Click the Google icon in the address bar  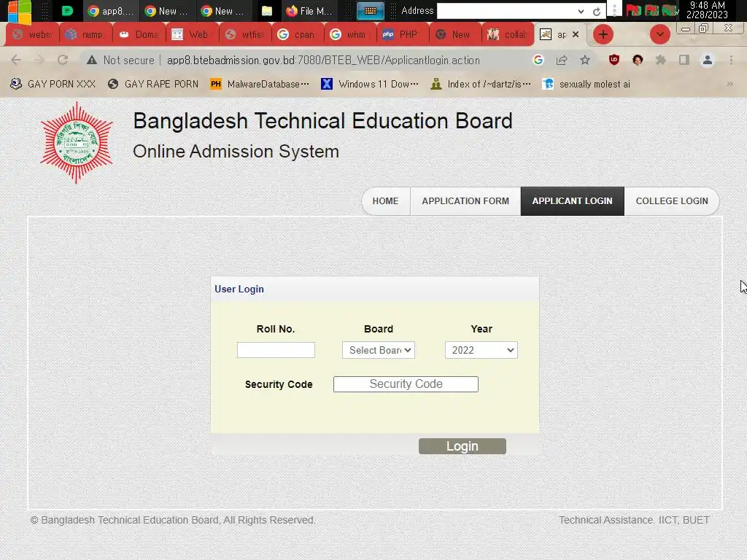click(538, 60)
